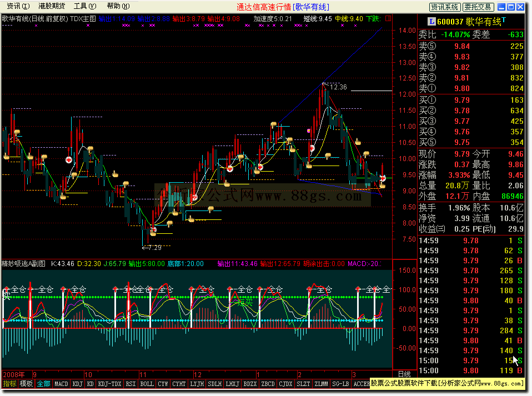Image resolution: width=532 pixels, height=396 pixels.
Task: Close the Tongdaxin window
Action: pos(520,7)
